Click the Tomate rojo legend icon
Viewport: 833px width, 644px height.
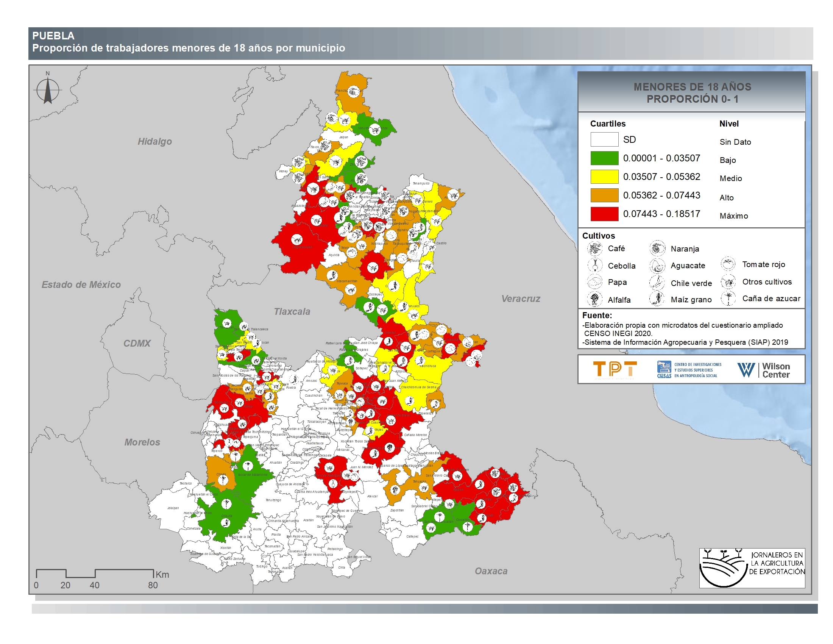[728, 264]
